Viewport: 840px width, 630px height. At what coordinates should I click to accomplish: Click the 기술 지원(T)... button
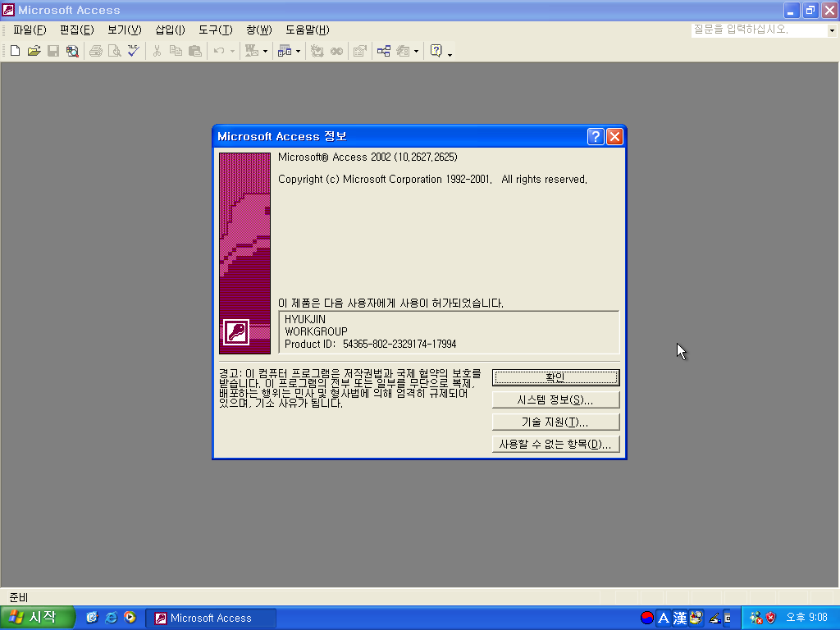click(x=555, y=422)
